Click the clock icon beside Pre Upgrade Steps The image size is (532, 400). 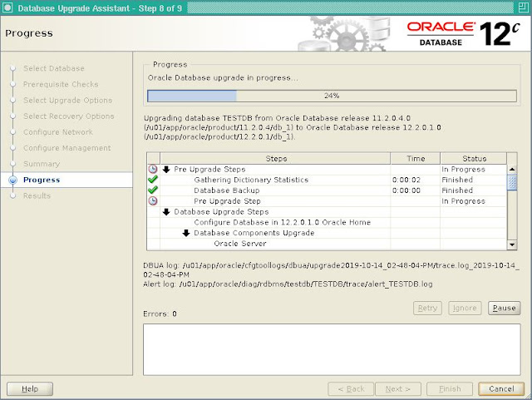153,169
